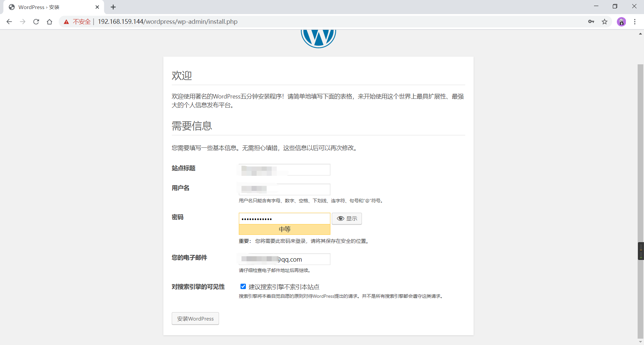Open a new browser tab

point(113,7)
